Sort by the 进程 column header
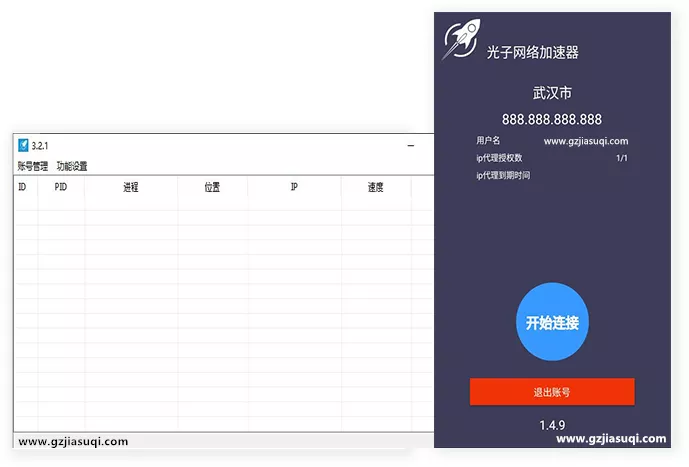This screenshot has height=467, width=689. (x=131, y=187)
